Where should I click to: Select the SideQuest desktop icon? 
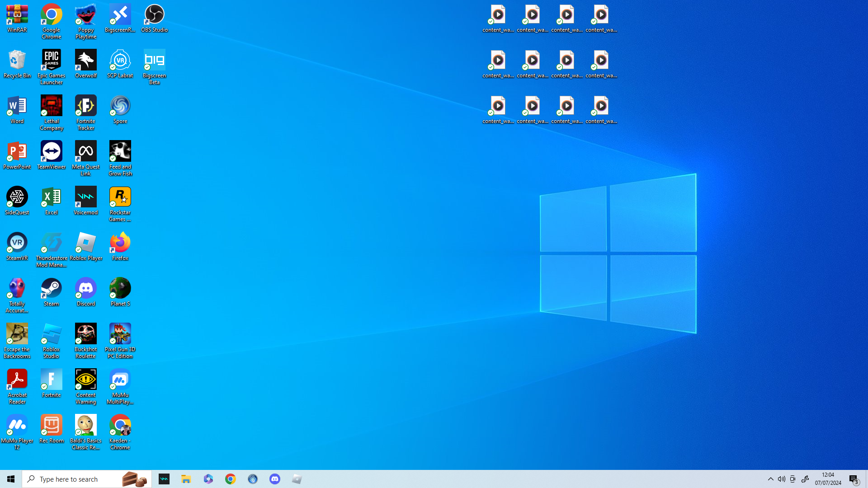[17, 201]
